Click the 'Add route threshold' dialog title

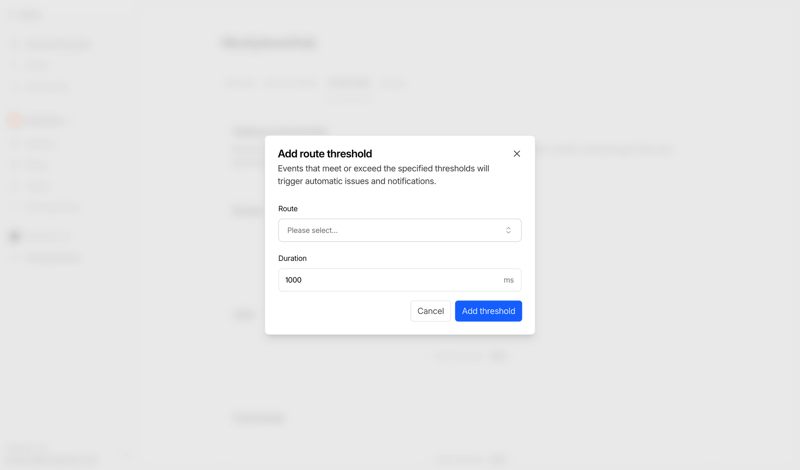tap(325, 154)
